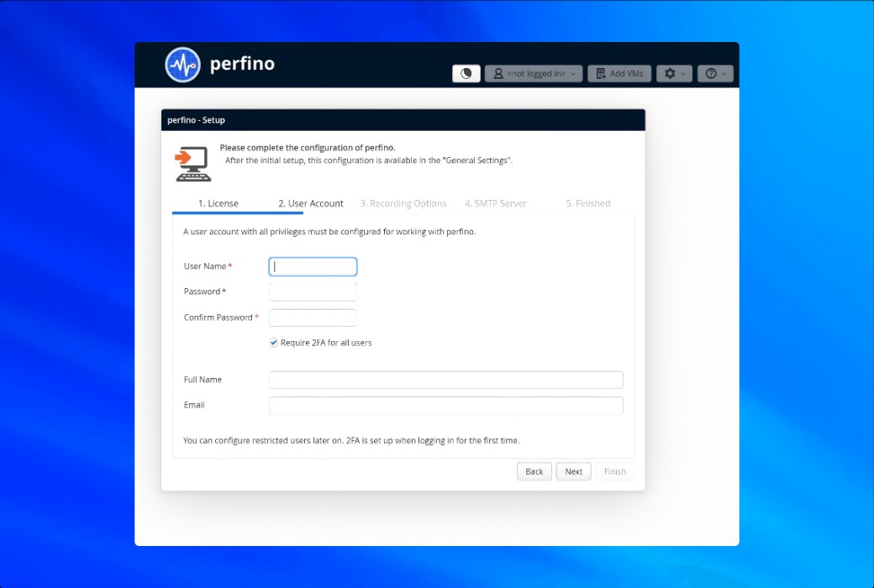Image resolution: width=874 pixels, height=588 pixels.
Task: Open the gear settings dropdown
Action: point(674,74)
